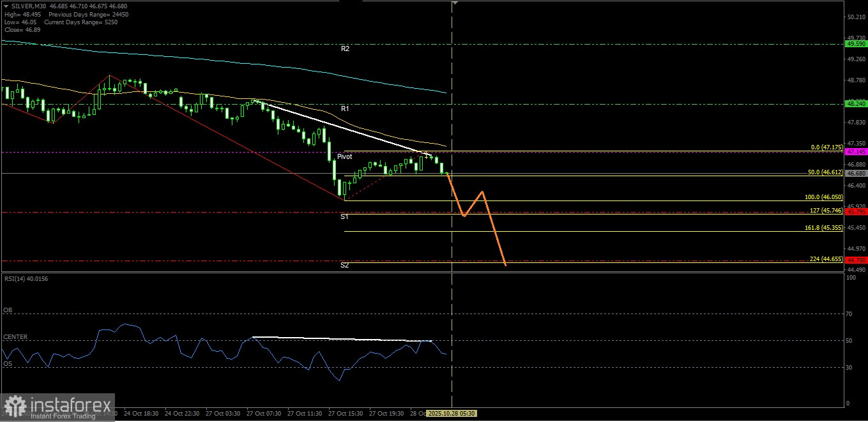Click the red 45.795 price tag

(855, 211)
